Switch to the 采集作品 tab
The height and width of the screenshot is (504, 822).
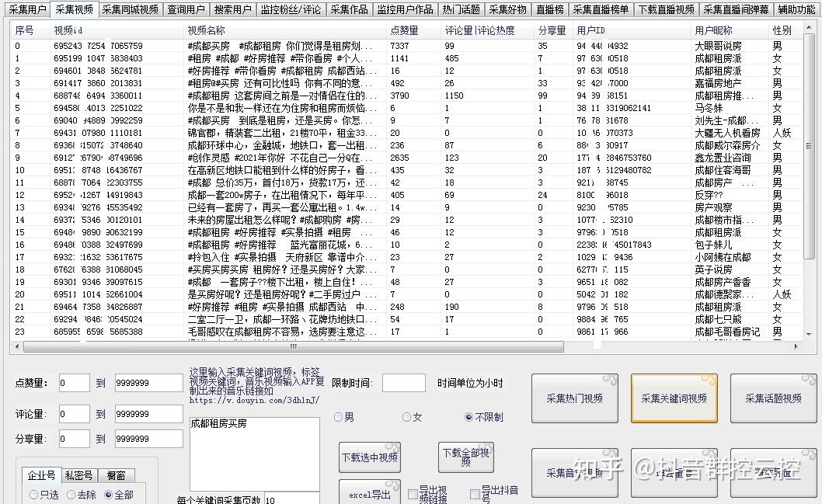point(350,9)
